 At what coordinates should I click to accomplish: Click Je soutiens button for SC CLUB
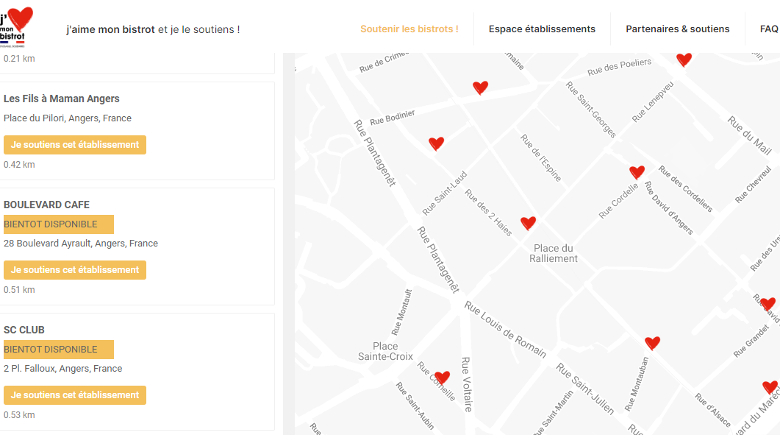pos(75,395)
